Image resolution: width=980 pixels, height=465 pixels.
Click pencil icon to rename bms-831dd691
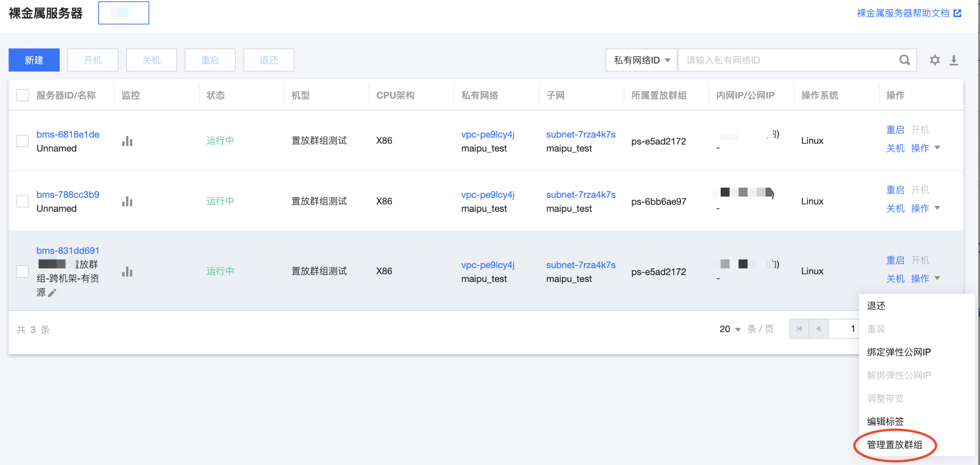[x=52, y=293]
